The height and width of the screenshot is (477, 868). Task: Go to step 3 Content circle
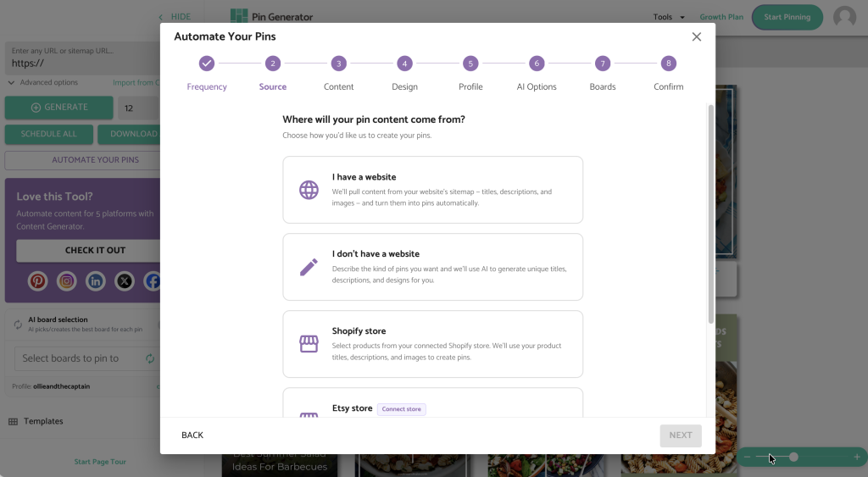pos(339,64)
